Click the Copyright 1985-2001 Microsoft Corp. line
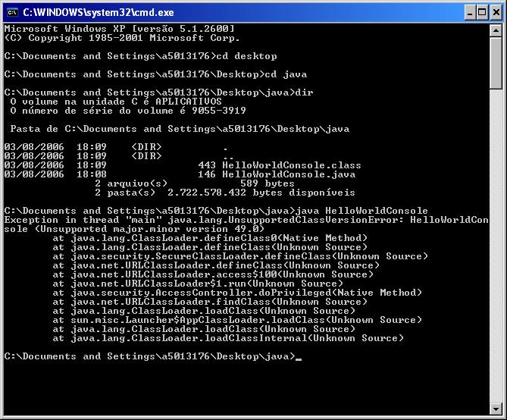This screenshot has width=507, height=420. 122,38
